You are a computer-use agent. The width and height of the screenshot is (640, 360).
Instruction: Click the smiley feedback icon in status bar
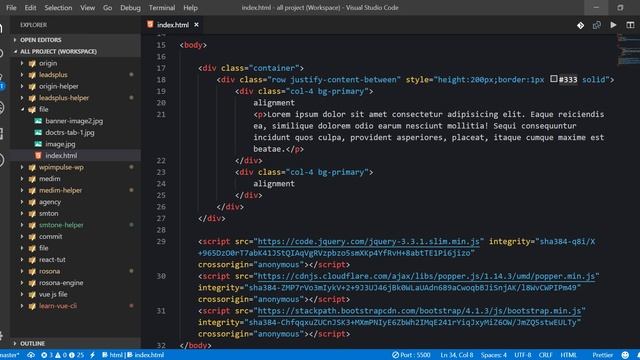pos(625,355)
